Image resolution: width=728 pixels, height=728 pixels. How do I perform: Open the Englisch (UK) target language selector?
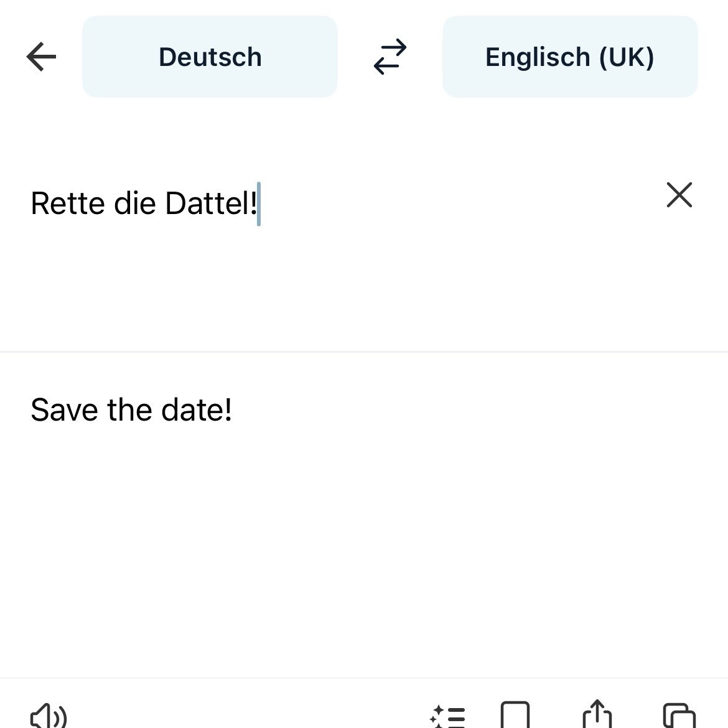click(569, 57)
